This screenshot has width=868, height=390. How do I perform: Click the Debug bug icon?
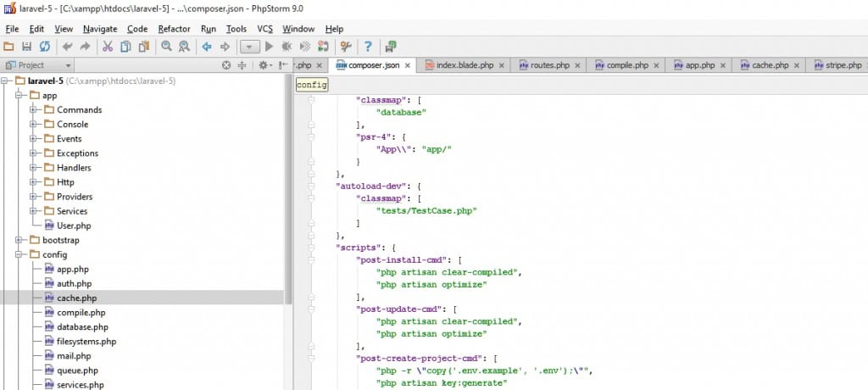point(287,47)
